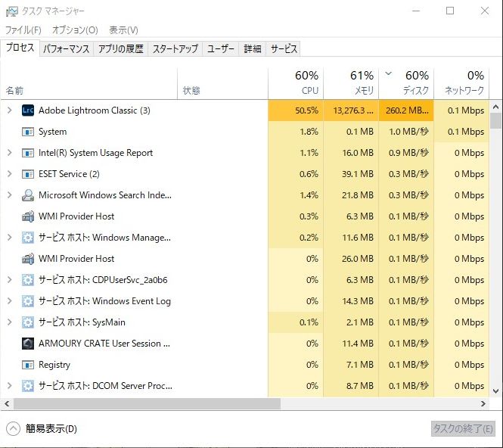503x448 pixels.
Task: Click the vertical scrollbar down arrow
Action: pos(495,391)
